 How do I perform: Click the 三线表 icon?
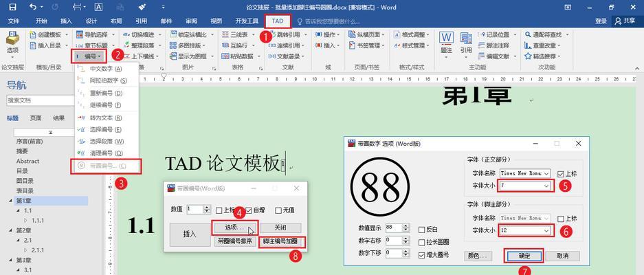225,35
